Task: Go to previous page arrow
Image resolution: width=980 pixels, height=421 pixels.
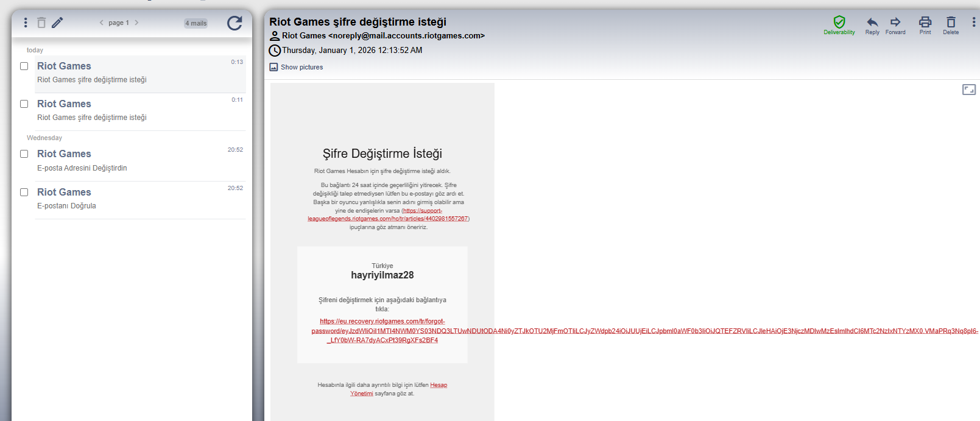Action: click(101, 23)
